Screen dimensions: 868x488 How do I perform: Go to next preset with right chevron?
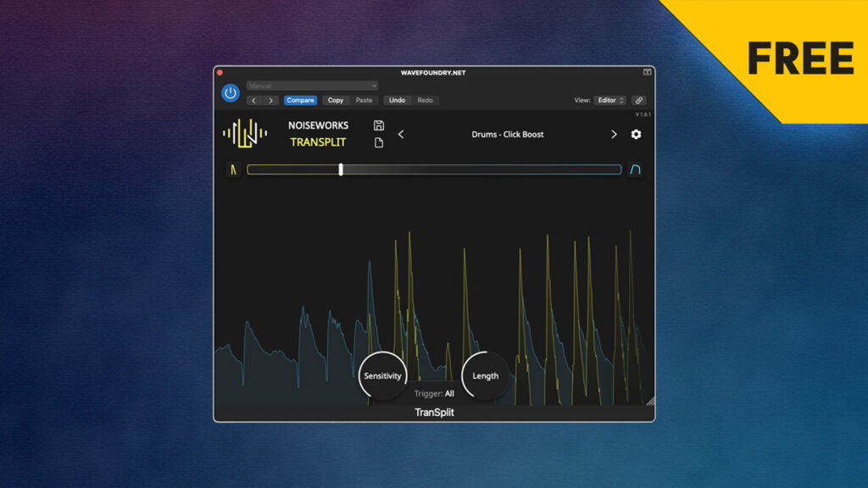614,135
